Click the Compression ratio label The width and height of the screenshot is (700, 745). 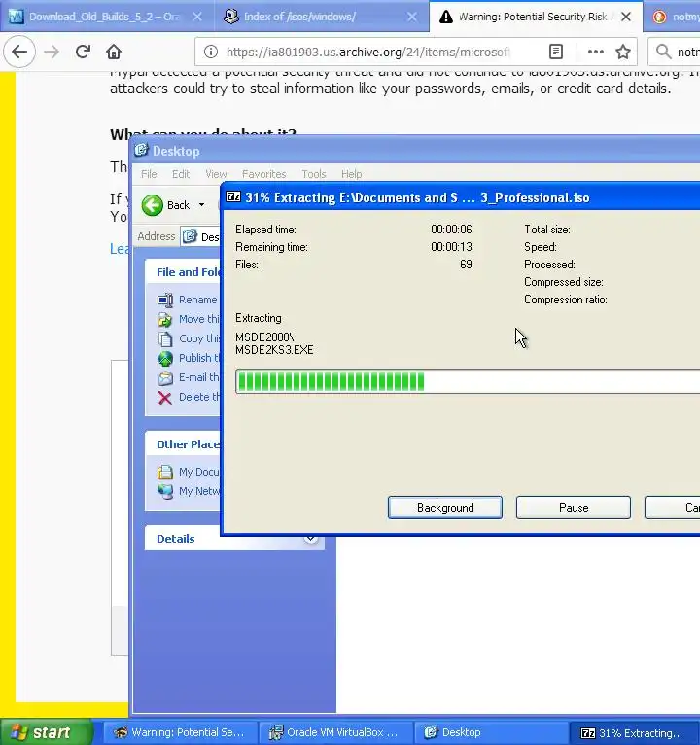566,300
